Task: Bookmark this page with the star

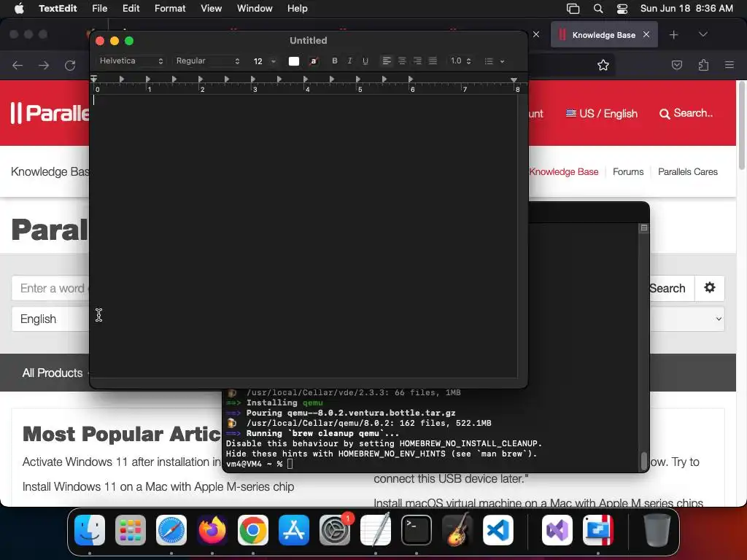Action: click(603, 65)
